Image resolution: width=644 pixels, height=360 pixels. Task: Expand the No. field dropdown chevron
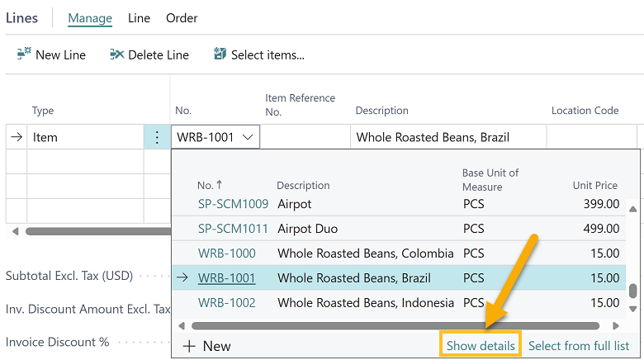[248, 137]
